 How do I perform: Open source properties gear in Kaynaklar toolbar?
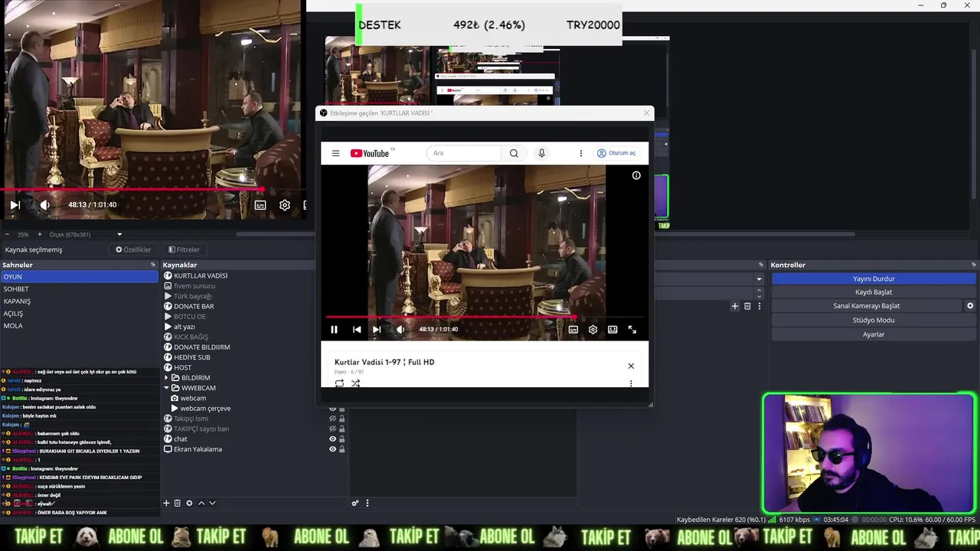pyautogui.click(x=189, y=503)
